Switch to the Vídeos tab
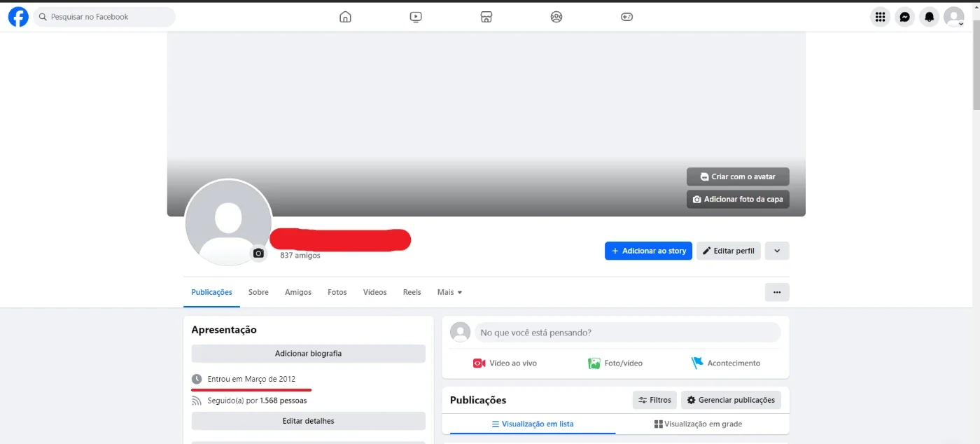 pyautogui.click(x=374, y=292)
